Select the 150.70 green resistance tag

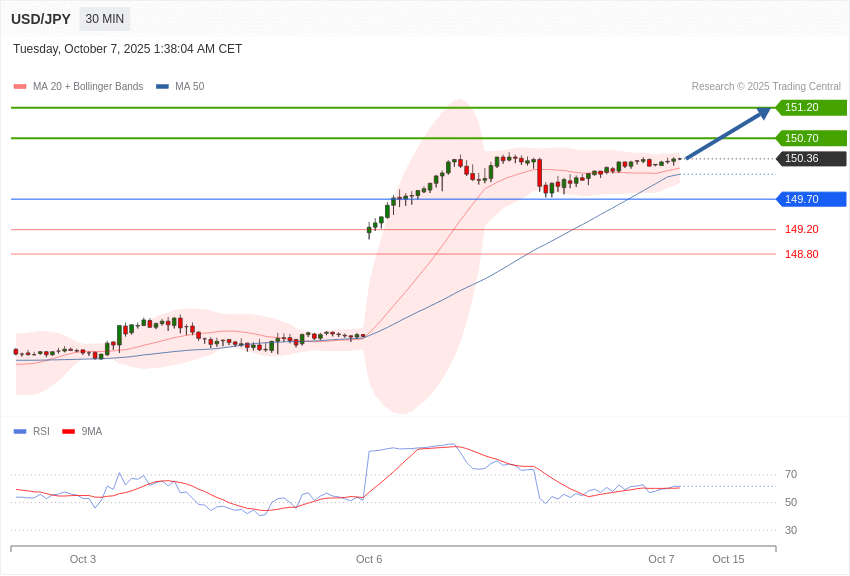[x=811, y=138]
